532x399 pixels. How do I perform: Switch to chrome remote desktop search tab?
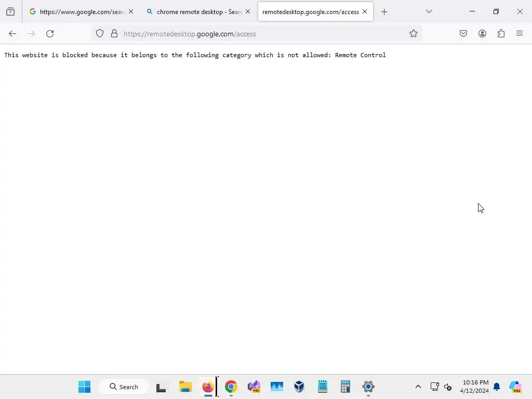pos(198,11)
